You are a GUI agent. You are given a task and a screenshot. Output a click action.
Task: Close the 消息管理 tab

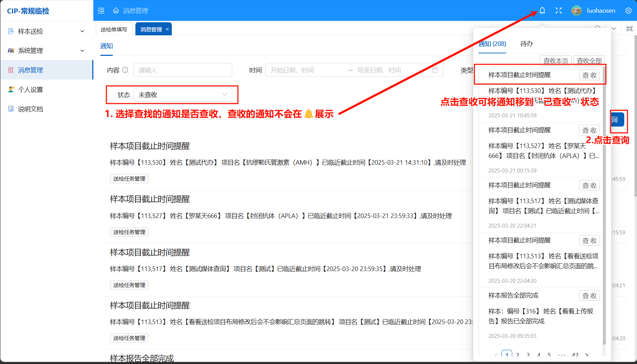pyautogui.click(x=167, y=29)
